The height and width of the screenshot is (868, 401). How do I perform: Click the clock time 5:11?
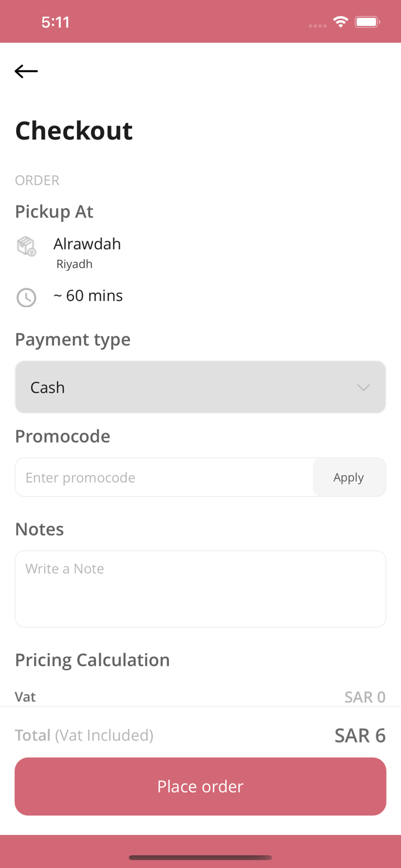pos(56,21)
